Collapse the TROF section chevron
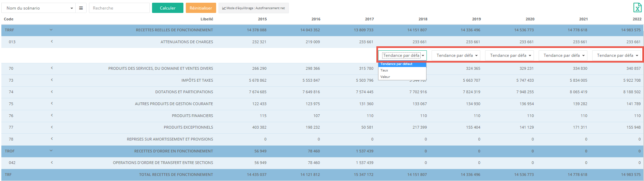The image size is (644, 181). pos(51,151)
